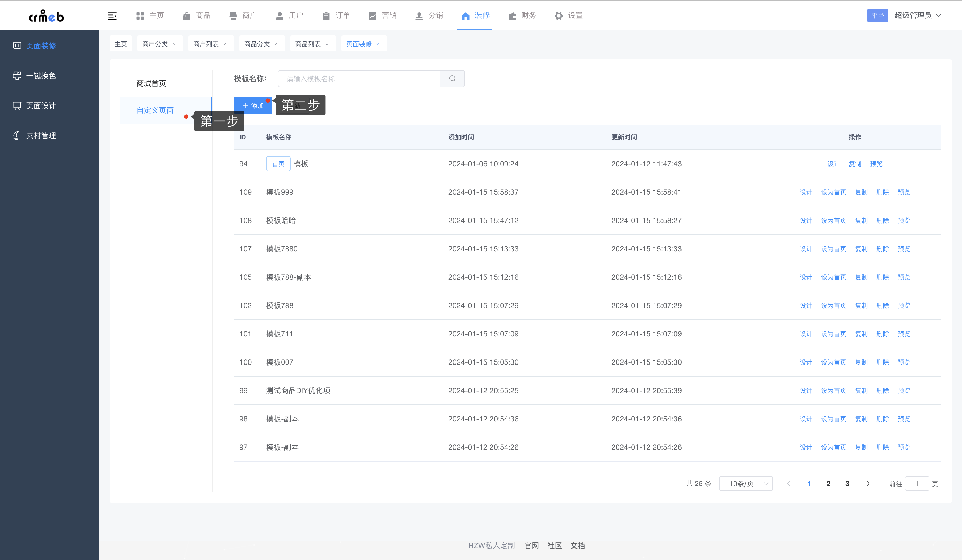Collapse the sidebar with the hamburger icon
The height and width of the screenshot is (560, 962).
pos(112,16)
